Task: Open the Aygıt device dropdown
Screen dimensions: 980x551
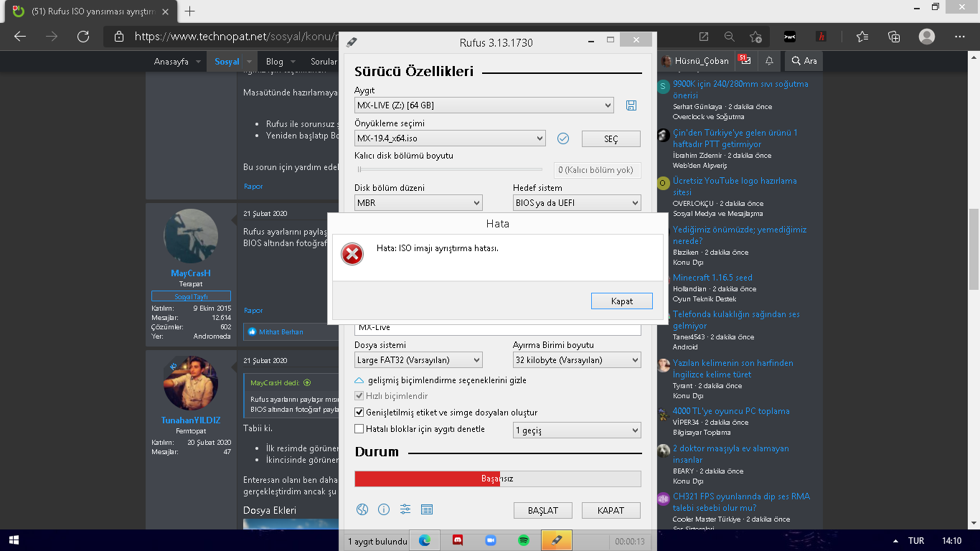Action: (x=484, y=105)
